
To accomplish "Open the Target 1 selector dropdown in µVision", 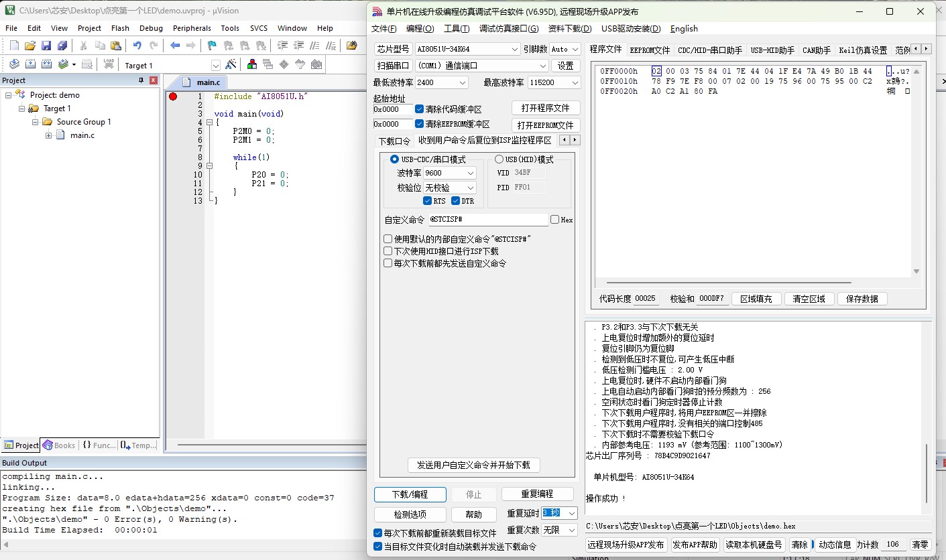I will [x=216, y=66].
